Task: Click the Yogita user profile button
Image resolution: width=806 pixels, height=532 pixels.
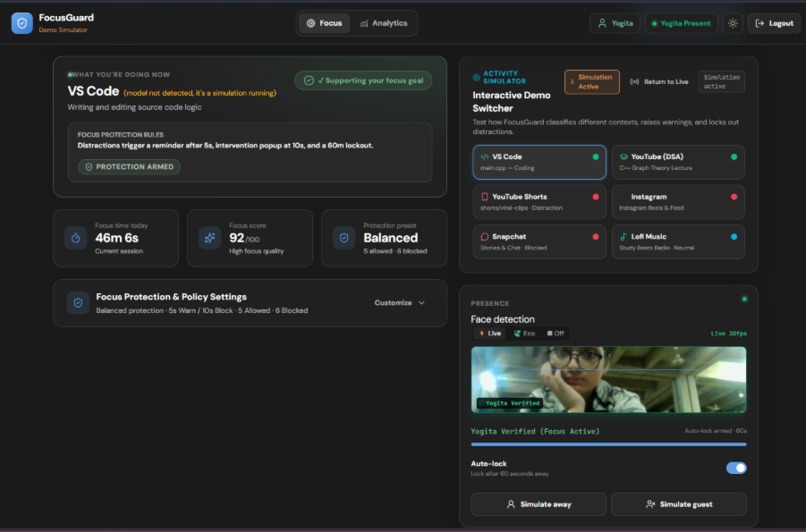Action: [x=615, y=23]
